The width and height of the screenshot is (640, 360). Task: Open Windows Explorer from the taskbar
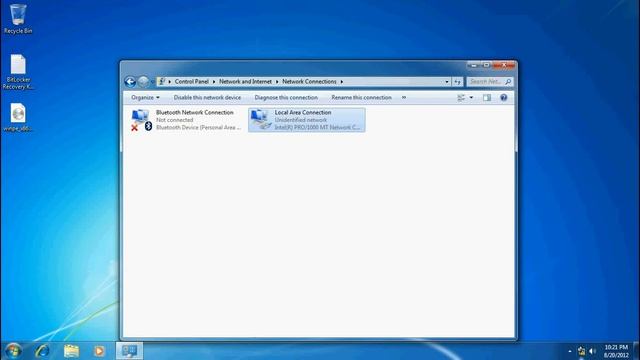pyautogui.click(x=71, y=351)
